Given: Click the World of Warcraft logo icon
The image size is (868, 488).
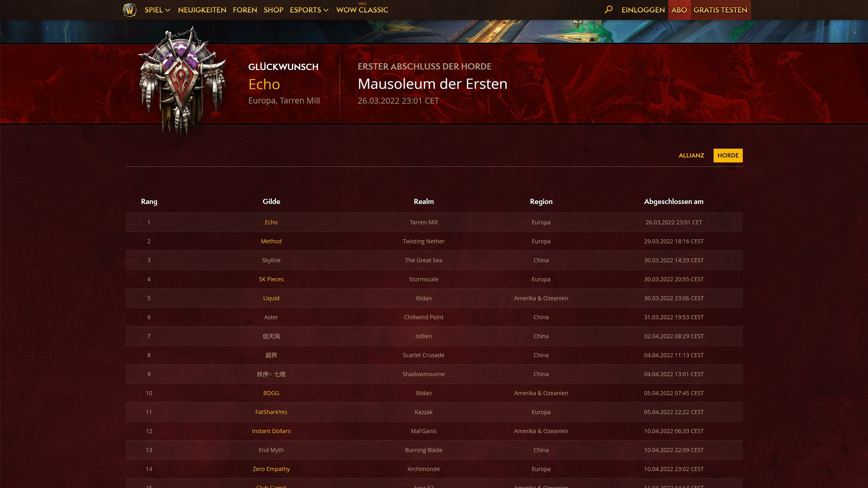Looking at the screenshot, I should click(129, 10).
